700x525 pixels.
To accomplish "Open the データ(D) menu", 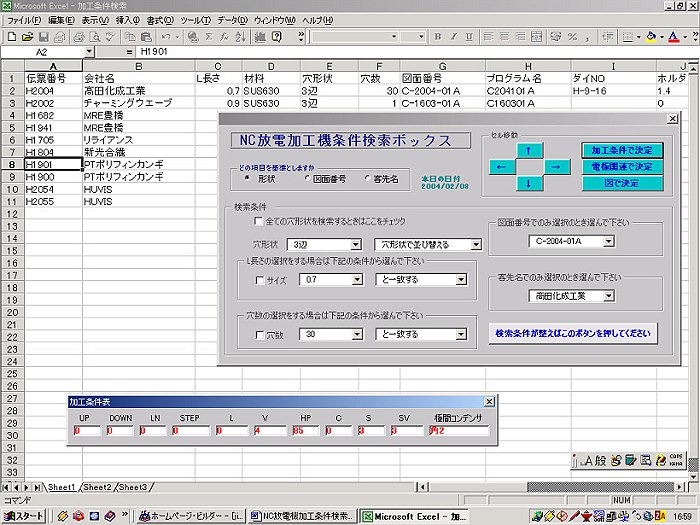I will (x=232, y=20).
